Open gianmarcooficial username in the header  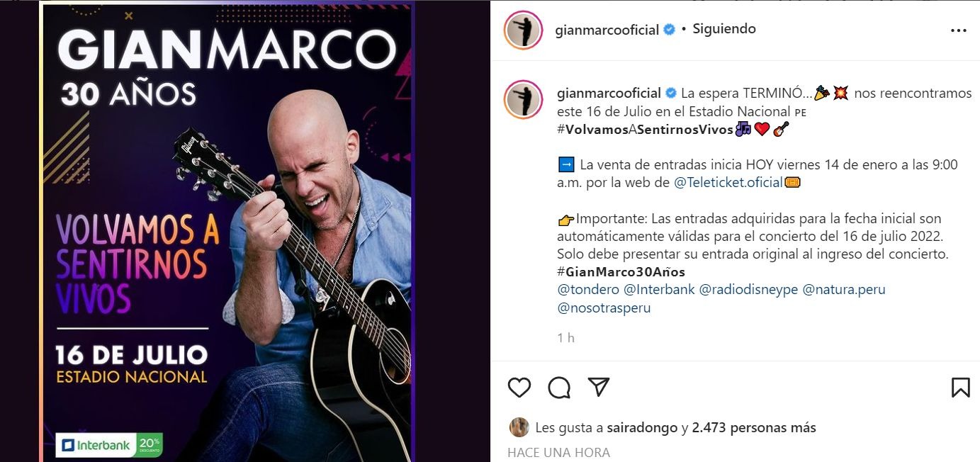pos(608,30)
